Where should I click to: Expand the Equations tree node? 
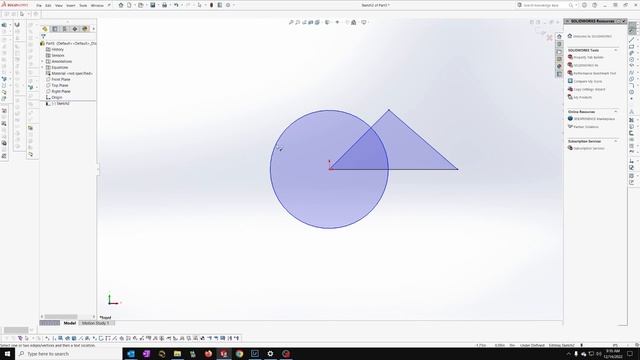coord(42,67)
